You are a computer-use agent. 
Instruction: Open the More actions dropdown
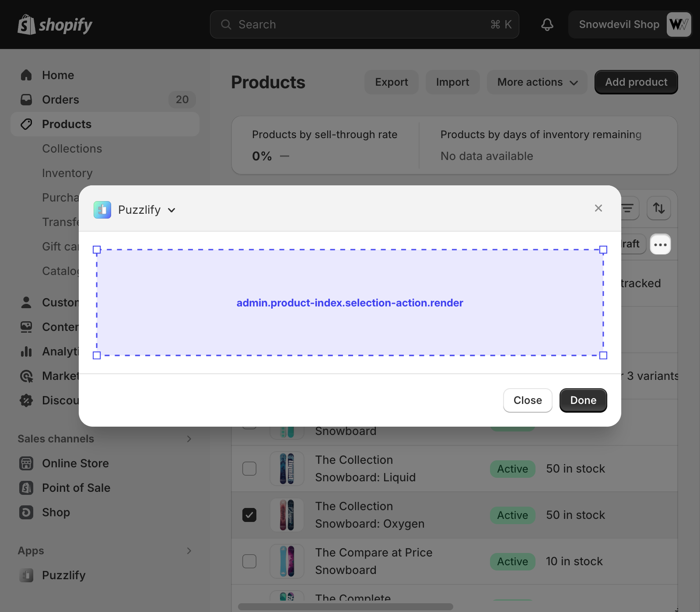(537, 82)
